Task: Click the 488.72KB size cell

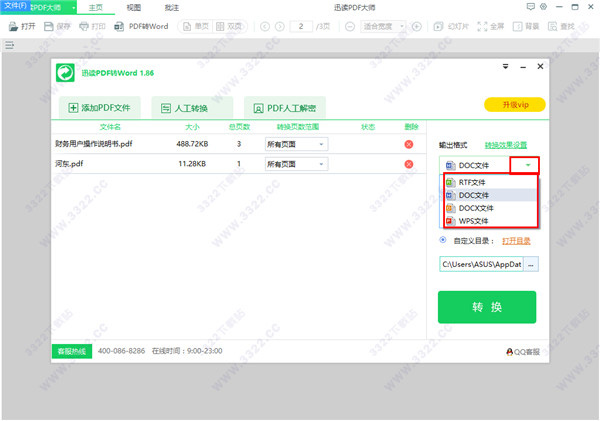Action: [x=192, y=144]
